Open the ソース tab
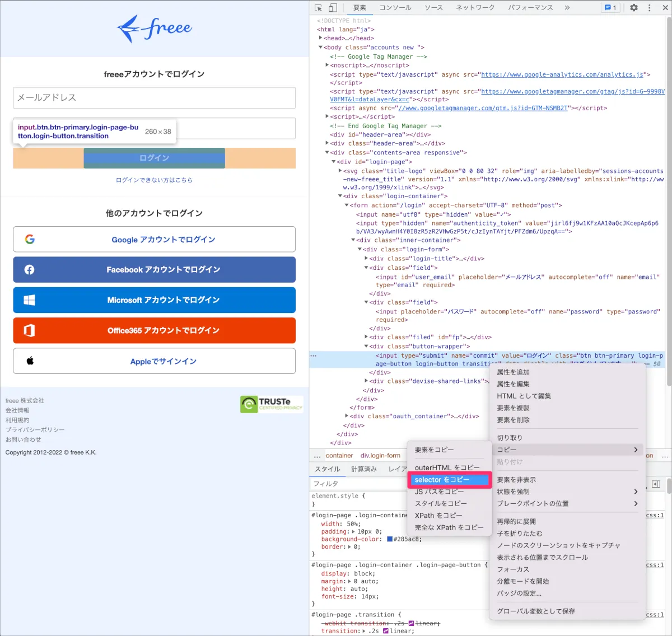The image size is (672, 636). (x=433, y=8)
